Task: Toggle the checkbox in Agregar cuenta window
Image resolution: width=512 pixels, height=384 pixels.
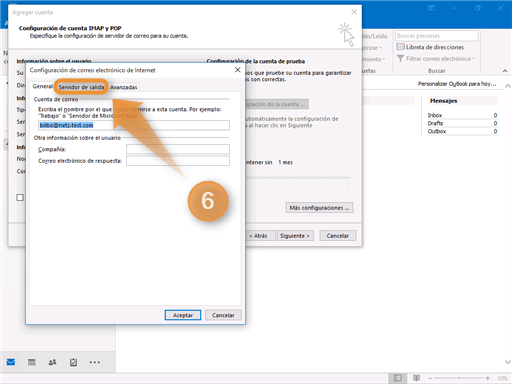Action: pyautogui.click(x=20, y=198)
